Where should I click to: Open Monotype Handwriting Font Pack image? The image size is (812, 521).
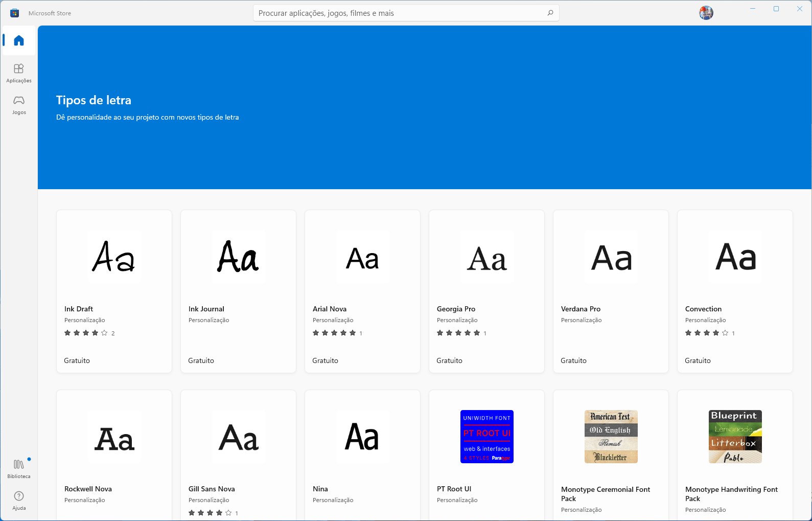click(x=735, y=437)
